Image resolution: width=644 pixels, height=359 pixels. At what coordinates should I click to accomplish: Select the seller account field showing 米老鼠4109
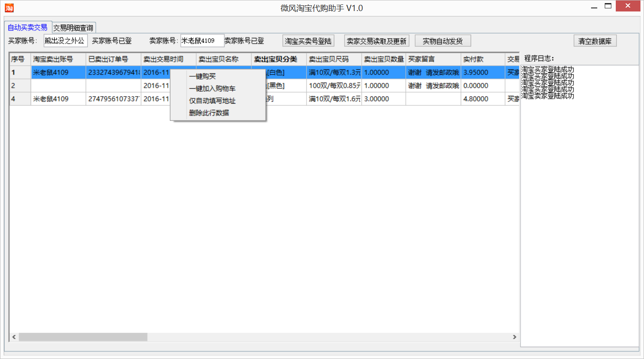coord(202,40)
